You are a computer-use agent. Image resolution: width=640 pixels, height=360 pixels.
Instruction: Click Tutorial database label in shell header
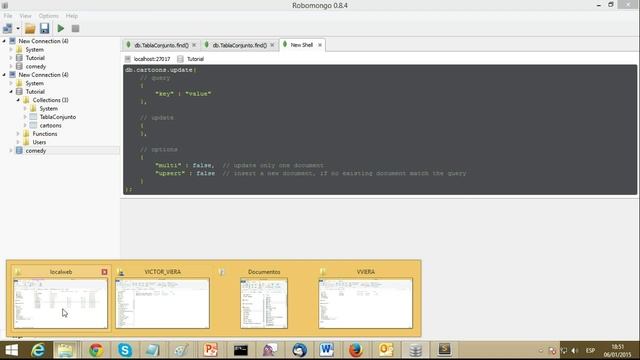point(195,59)
